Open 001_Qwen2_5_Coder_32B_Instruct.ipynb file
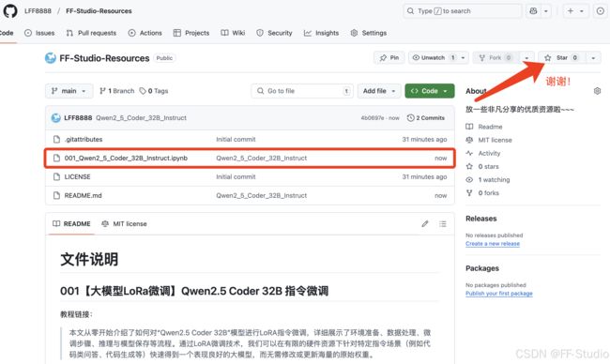The height and width of the screenshot is (364, 610). pyautogui.click(x=126, y=158)
